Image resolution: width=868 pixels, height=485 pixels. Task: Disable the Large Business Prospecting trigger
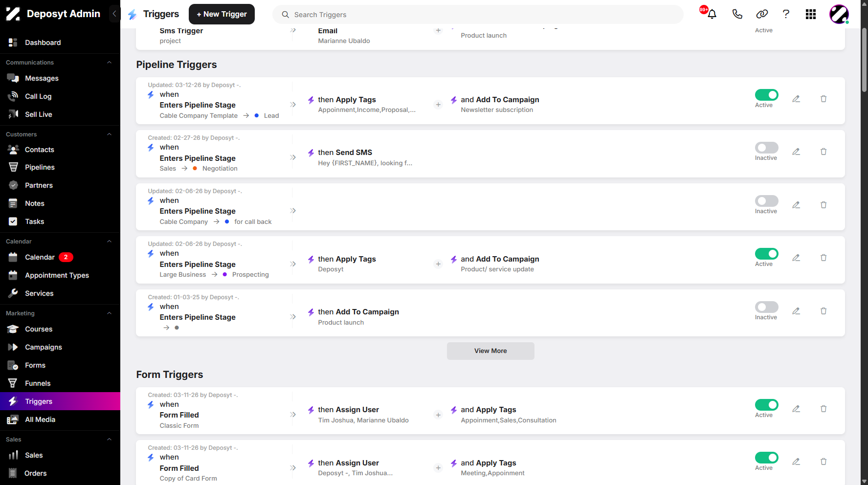[x=766, y=254]
